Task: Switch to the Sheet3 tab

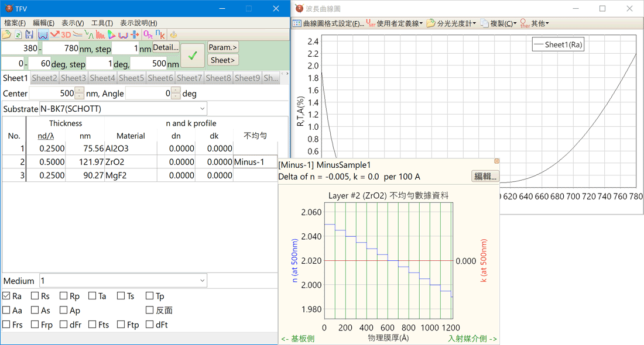Action: click(x=73, y=78)
